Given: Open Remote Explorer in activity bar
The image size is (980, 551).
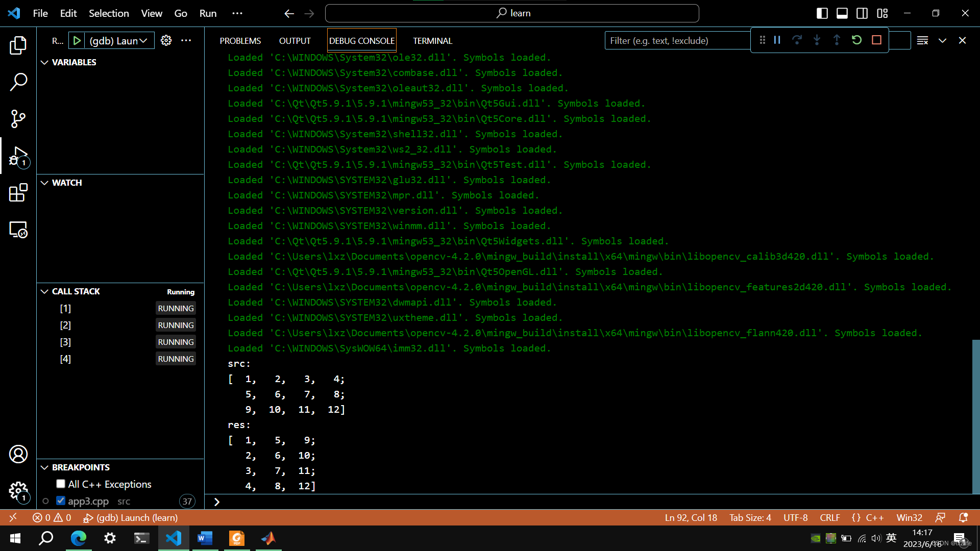Looking at the screenshot, I should point(18,230).
